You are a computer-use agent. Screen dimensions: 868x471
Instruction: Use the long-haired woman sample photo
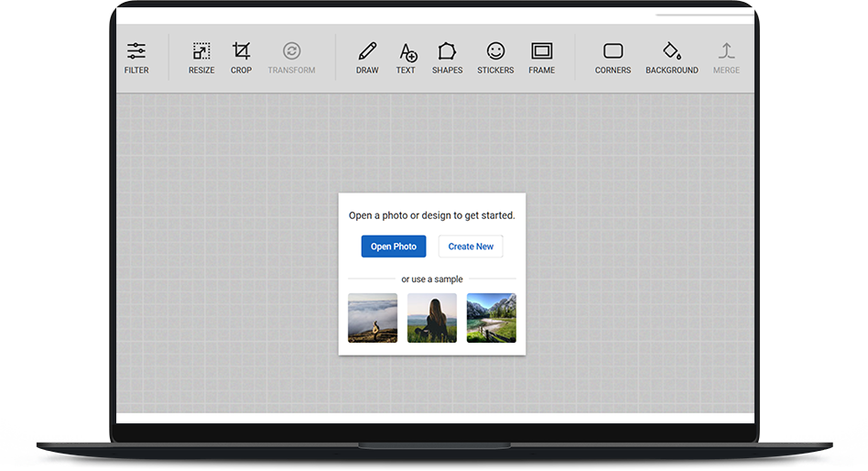432,318
